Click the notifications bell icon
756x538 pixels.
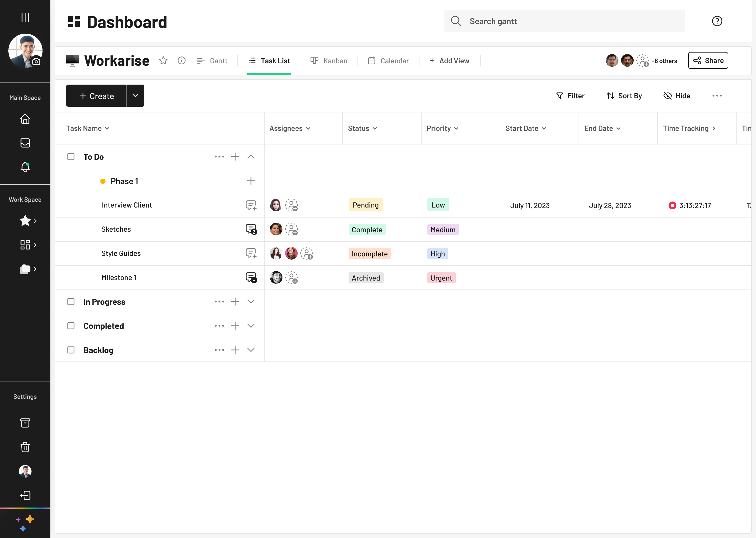(25, 167)
